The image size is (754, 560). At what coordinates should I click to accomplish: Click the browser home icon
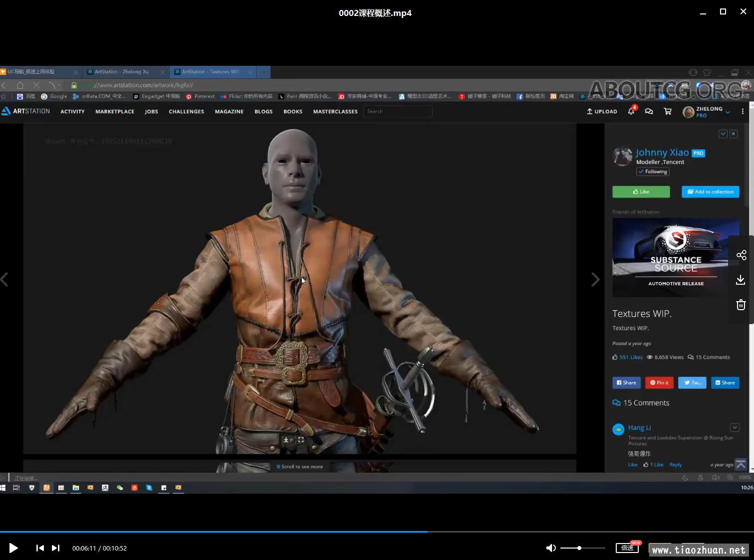point(20,85)
